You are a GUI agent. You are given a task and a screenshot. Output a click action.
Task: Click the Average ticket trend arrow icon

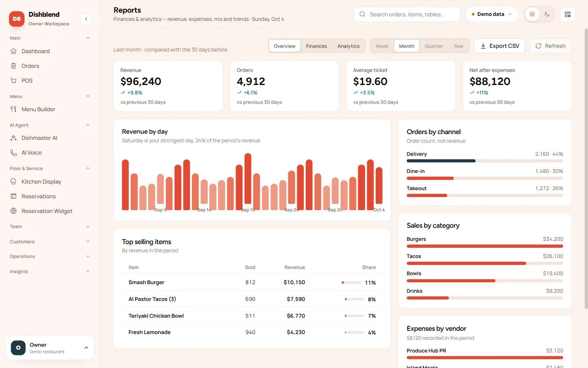(356, 93)
